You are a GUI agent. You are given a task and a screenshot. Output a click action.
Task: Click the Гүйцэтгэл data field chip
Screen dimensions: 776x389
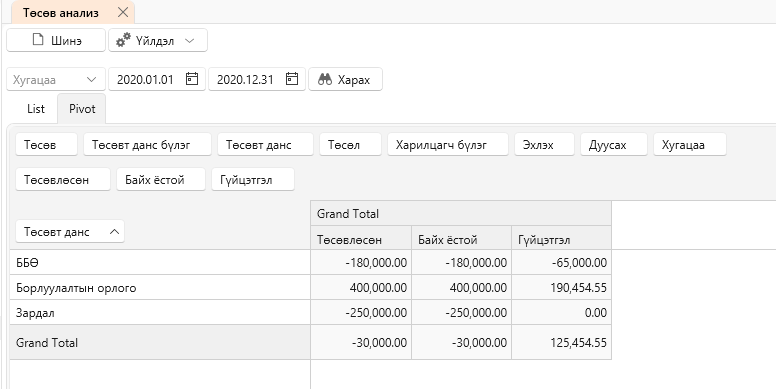[x=253, y=179]
